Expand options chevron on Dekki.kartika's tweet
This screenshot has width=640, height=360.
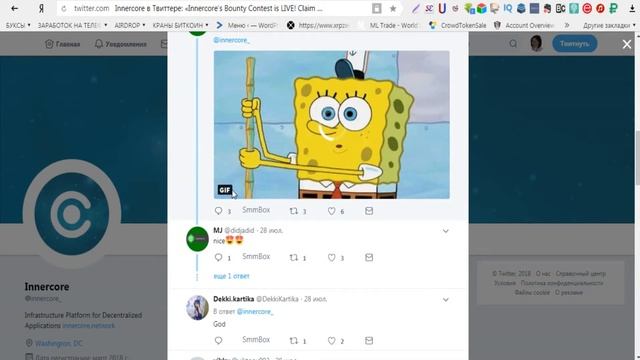click(446, 300)
